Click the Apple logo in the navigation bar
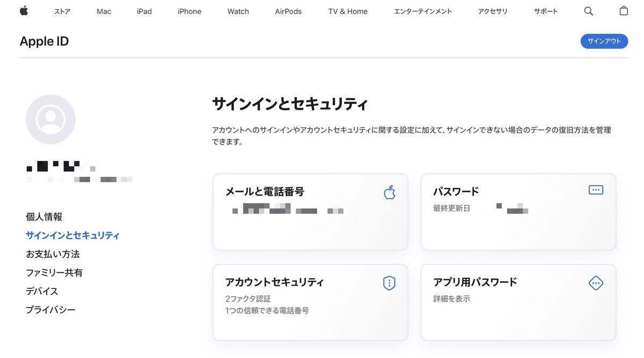644x358 pixels. [24, 11]
